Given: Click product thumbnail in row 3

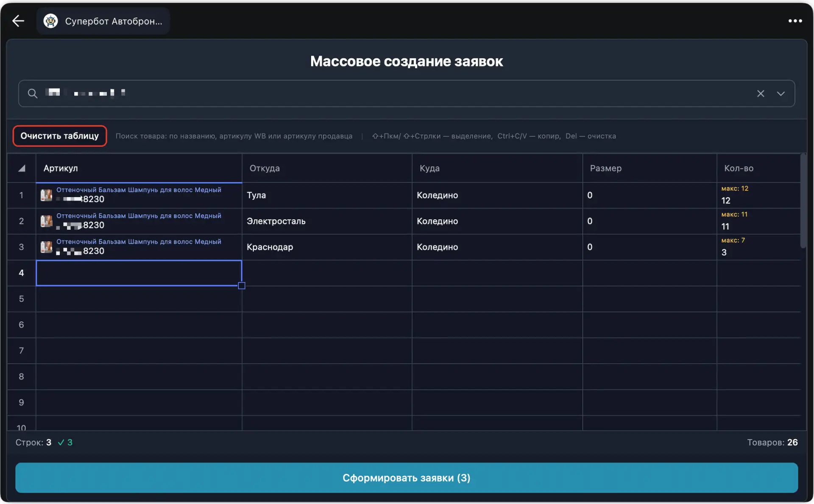Looking at the screenshot, I should point(46,247).
